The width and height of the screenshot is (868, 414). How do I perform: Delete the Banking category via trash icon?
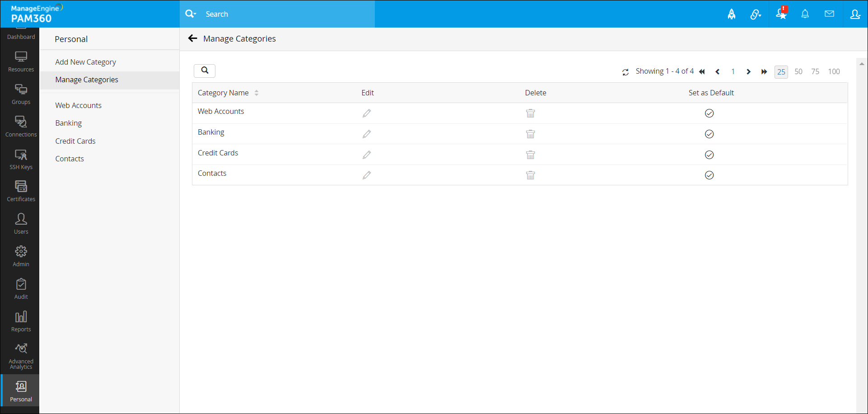click(530, 134)
